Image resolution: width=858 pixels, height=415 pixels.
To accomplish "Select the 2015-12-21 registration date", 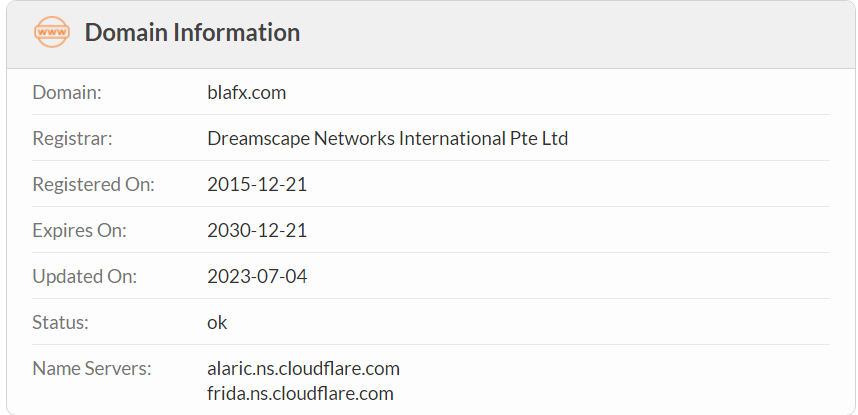I will [x=257, y=185].
